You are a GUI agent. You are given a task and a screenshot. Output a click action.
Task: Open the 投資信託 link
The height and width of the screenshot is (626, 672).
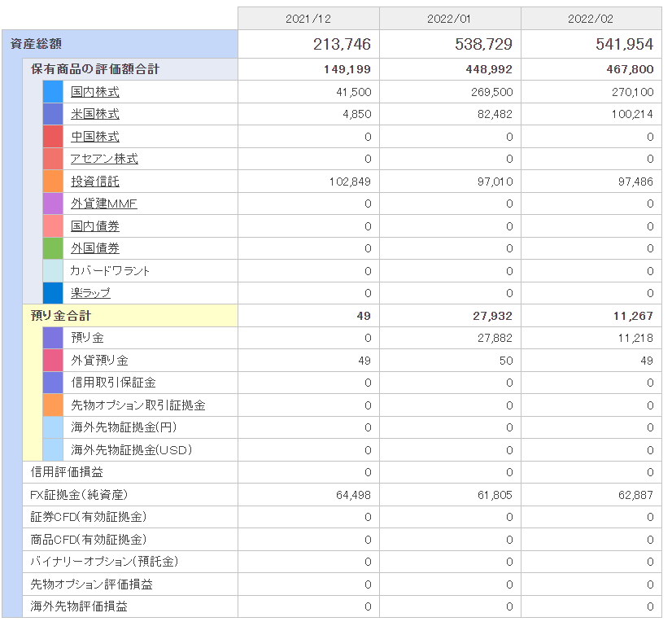click(x=94, y=182)
